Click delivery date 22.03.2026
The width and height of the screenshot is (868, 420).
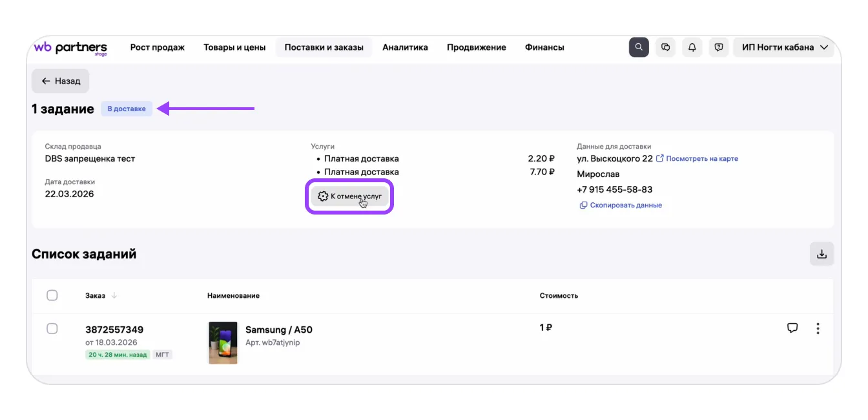[x=69, y=194]
